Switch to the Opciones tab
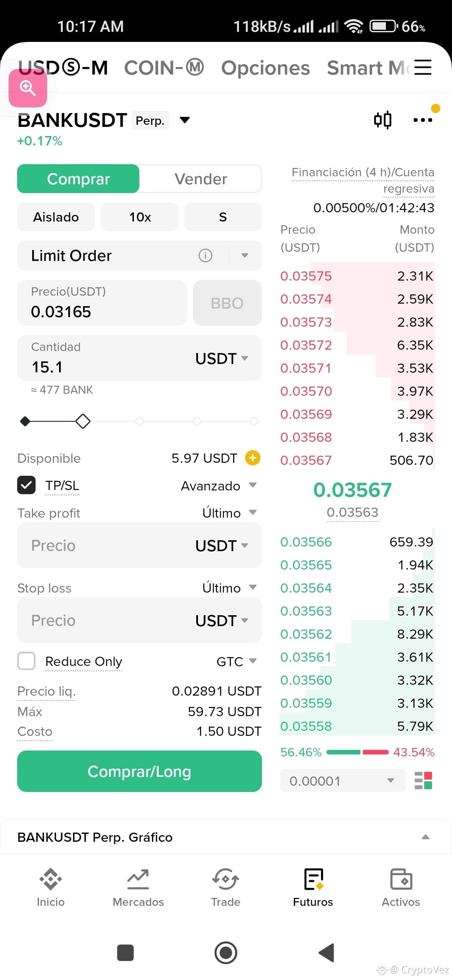This screenshot has height=980, width=452. click(265, 68)
